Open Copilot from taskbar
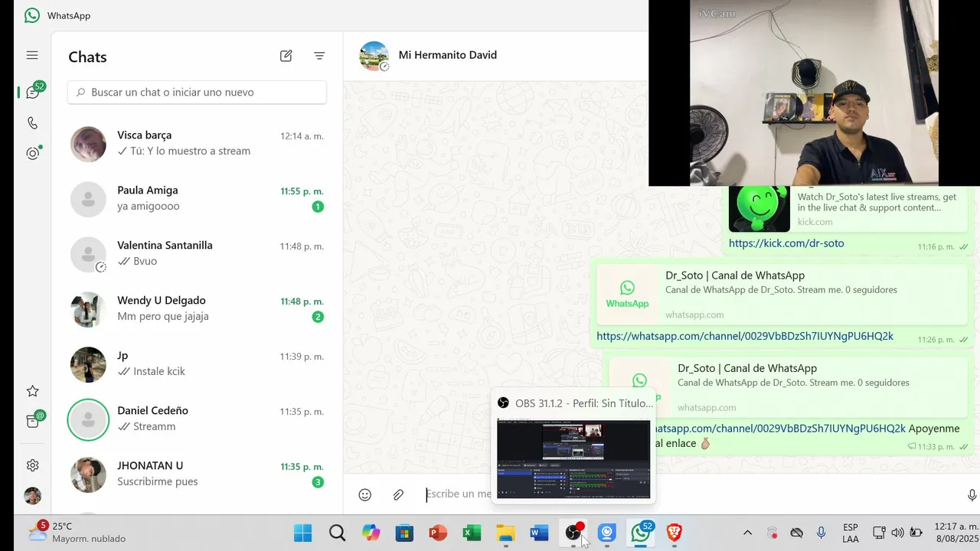 pyautogui.click(x=371, y=533)
